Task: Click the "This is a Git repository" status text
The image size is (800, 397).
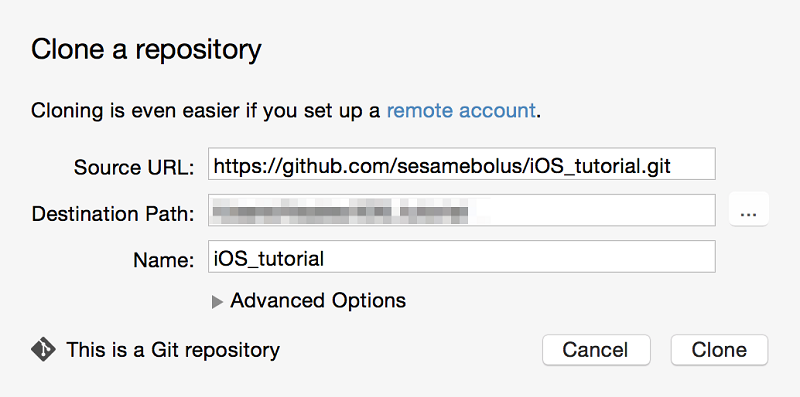Action: pyautogui.click(x=173, y=350)
